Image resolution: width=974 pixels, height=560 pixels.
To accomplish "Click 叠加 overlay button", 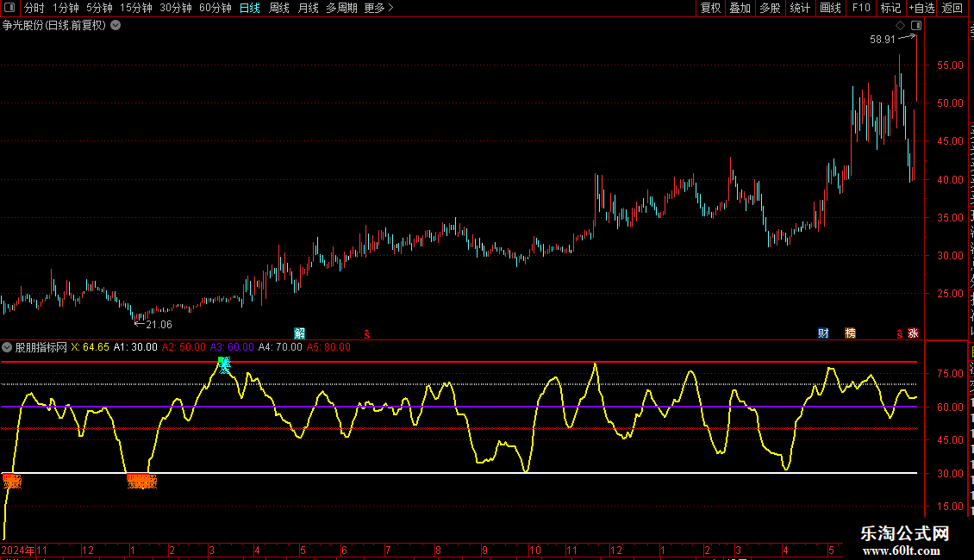I will pyautogui.click(x=740, y=8).
